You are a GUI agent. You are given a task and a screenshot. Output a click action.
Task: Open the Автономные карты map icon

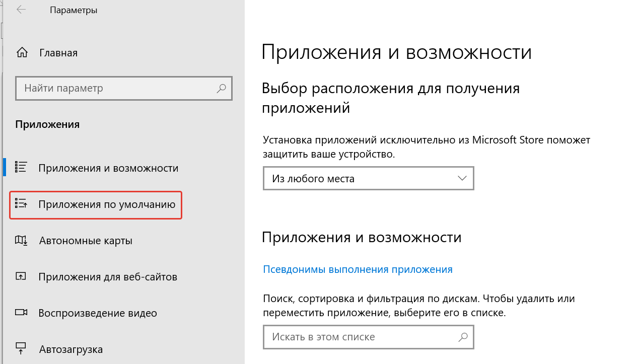click(21, 240)
